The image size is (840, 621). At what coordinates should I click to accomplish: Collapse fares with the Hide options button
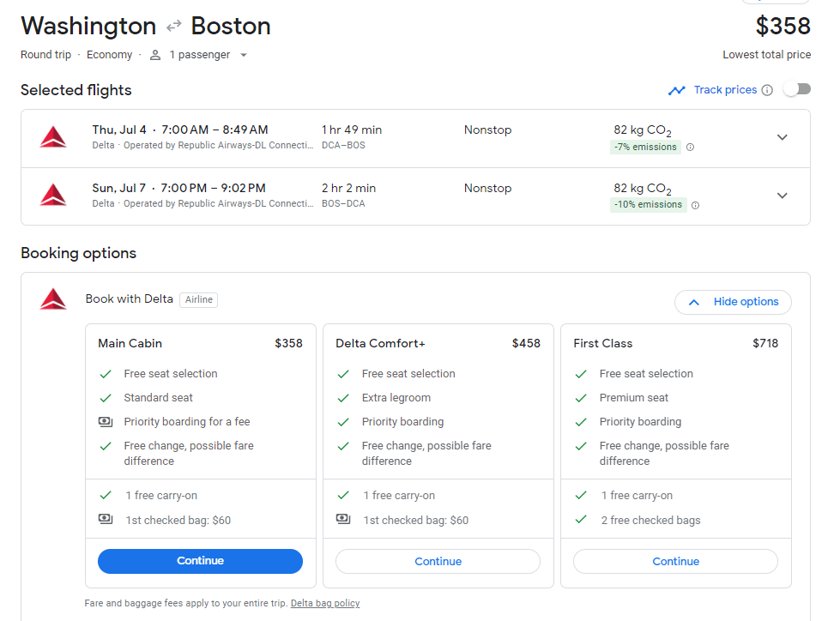point(733,302)
